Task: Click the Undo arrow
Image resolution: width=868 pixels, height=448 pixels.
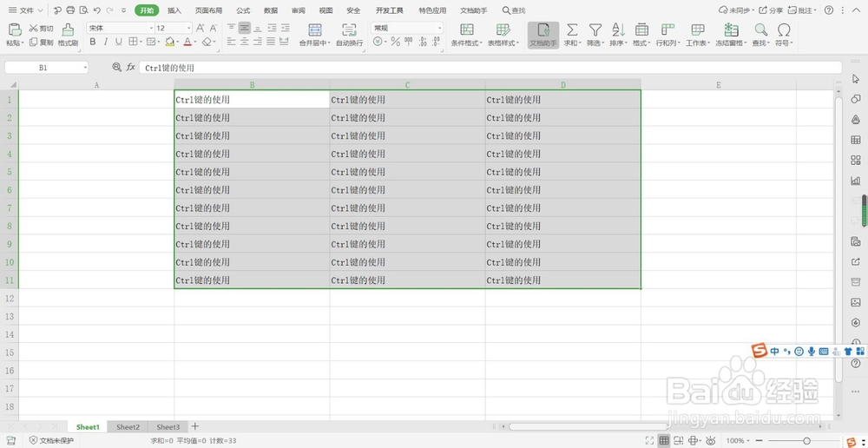Action: pyautogui.click(x=97, y=10)
